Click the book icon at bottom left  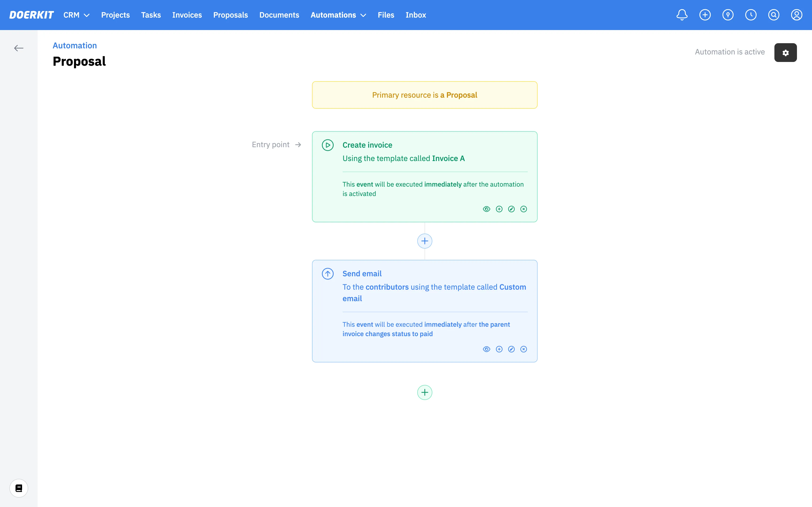(x=19, y=488)
